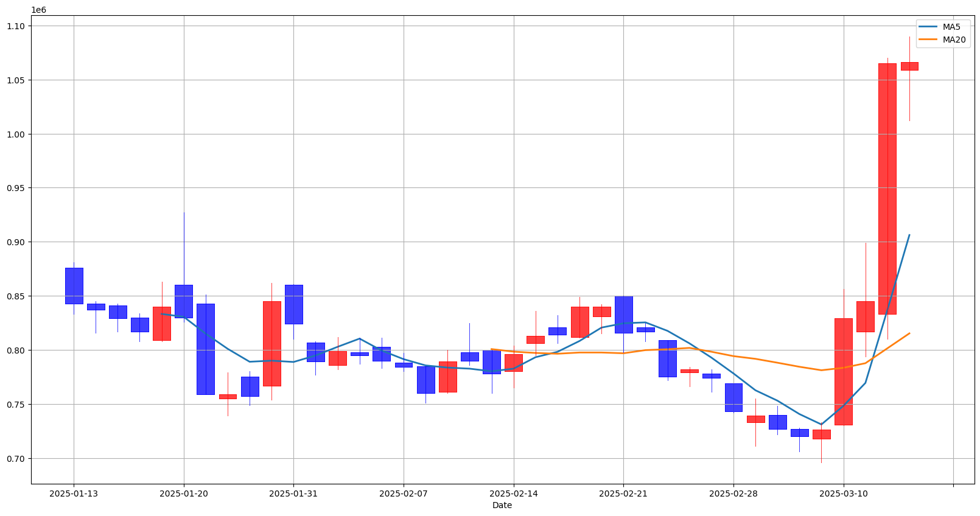
Task: Click the MA5 legend label
Action: tap(951, 27)
